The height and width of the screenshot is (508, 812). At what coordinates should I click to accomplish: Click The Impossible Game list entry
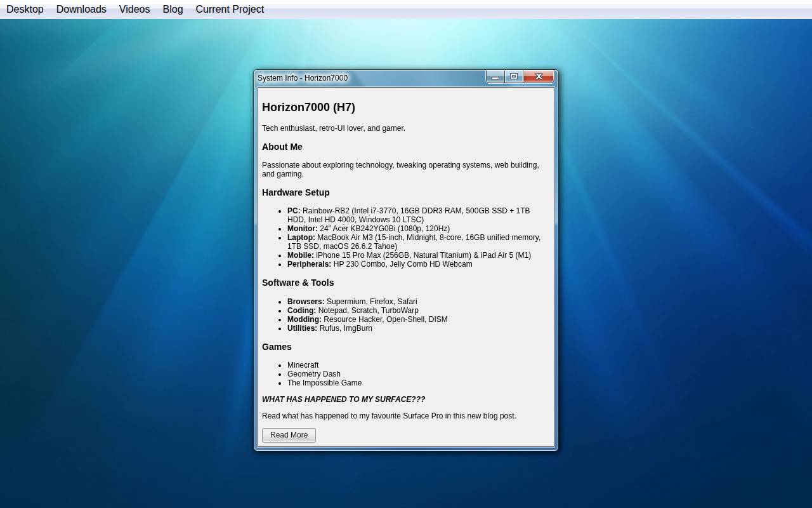pos(324,383)
